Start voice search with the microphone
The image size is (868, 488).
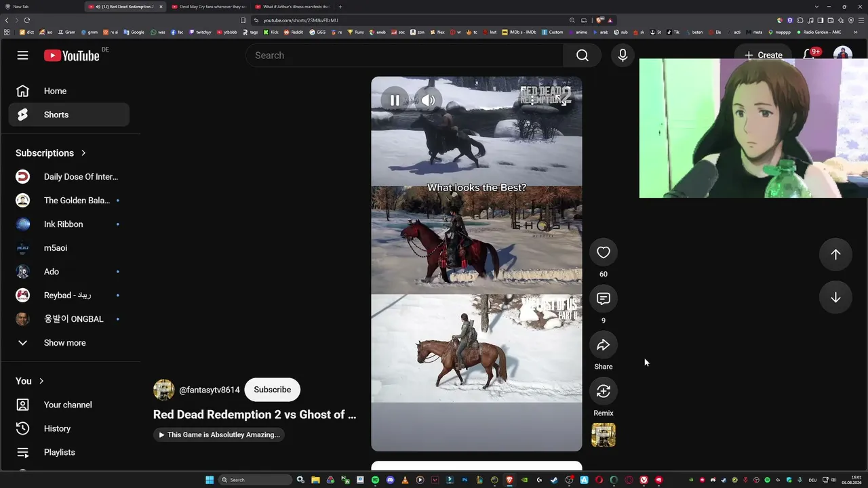pos(623,56)
